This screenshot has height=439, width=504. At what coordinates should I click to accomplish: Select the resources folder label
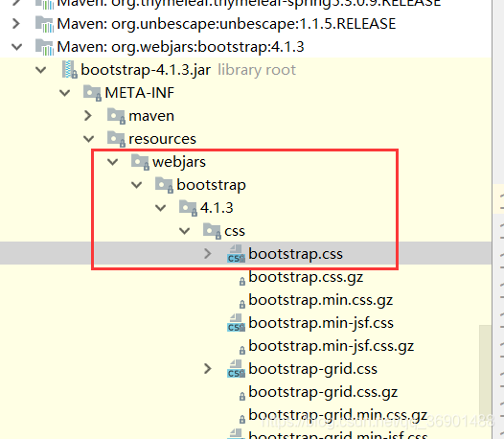pyautogui.click(x=162, y=139)
